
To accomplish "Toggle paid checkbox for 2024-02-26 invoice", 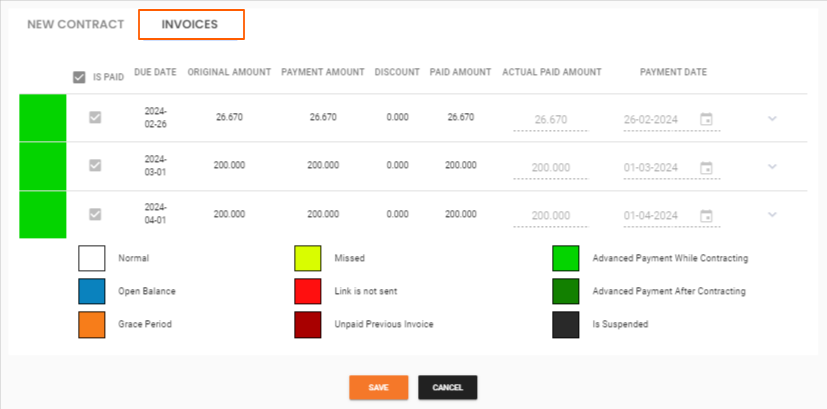I will point(95,117).
